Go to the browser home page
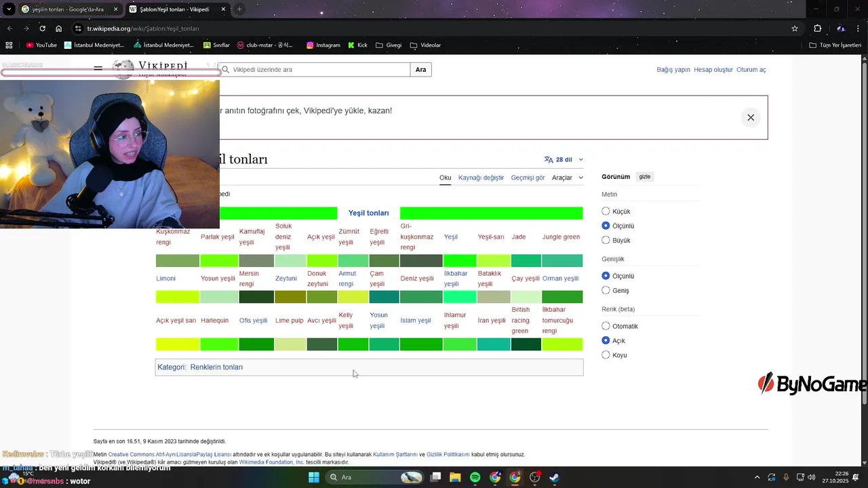Viewport: 868px width, 488px height. [59, 28]
